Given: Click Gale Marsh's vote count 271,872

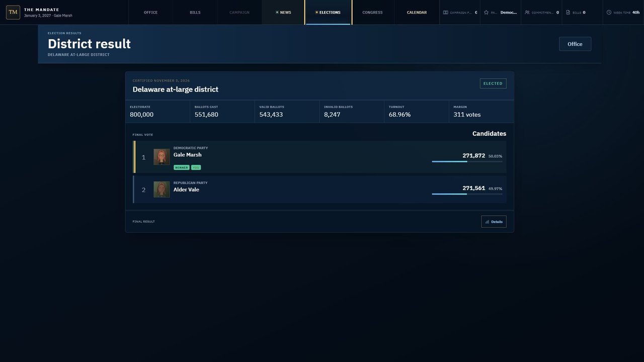Looking at the screenshot, I should pyautogui.click(x=474, y=155).
